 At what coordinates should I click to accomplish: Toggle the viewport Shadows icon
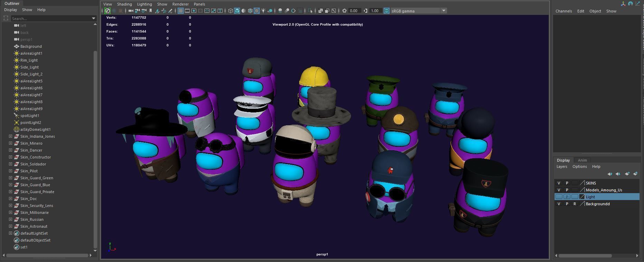pos(270,11)
